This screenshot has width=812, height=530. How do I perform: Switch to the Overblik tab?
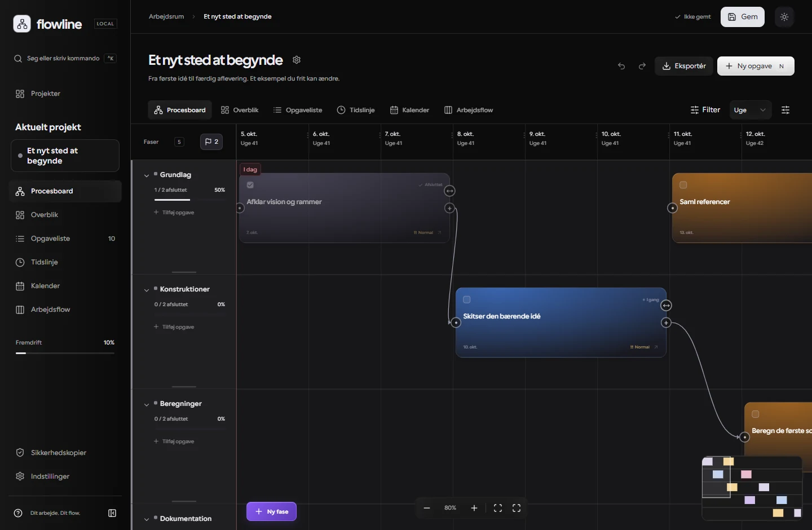[240, 110]
